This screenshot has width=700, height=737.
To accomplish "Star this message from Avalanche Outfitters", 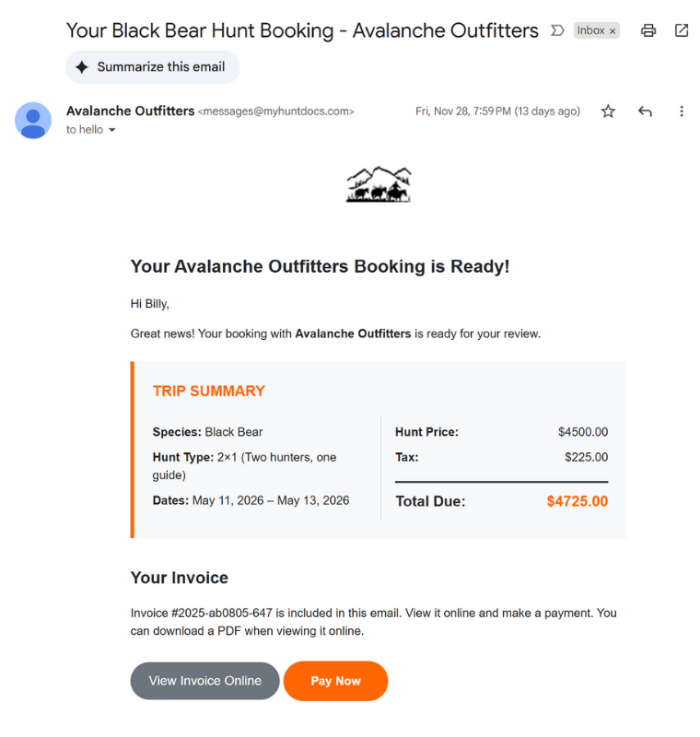I will coord(608,111).
